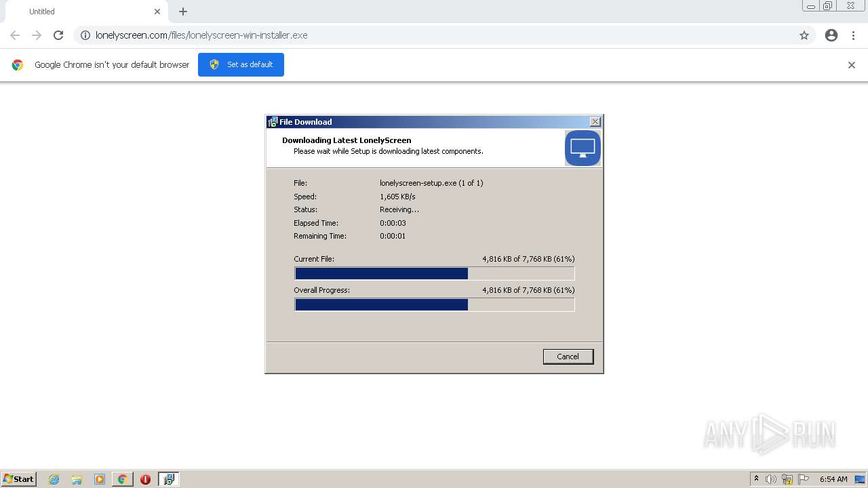The width and height of the screenshot is (868, 488).
Task: Open the Windows Start menu
Action: [19, 479]
